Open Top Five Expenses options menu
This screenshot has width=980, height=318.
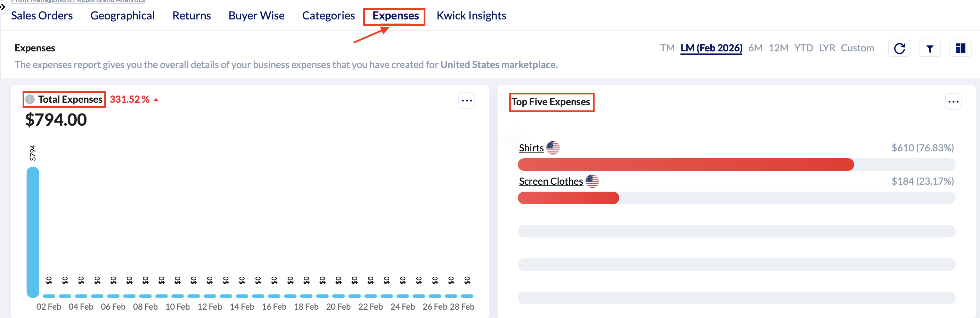953,102
